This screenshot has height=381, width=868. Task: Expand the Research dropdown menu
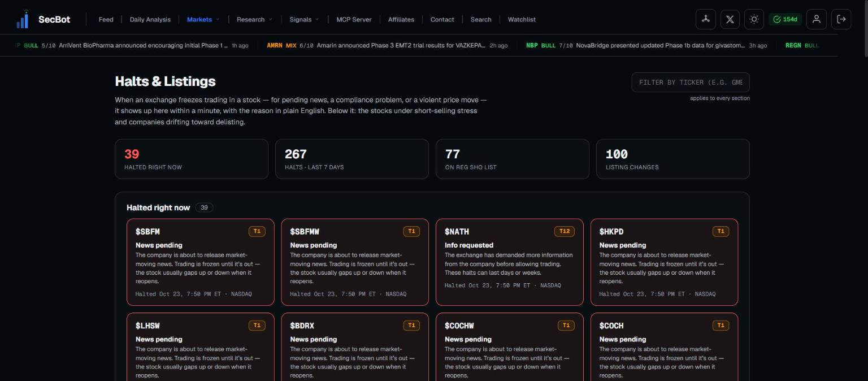pyautogui.click(x=254, y=19)
